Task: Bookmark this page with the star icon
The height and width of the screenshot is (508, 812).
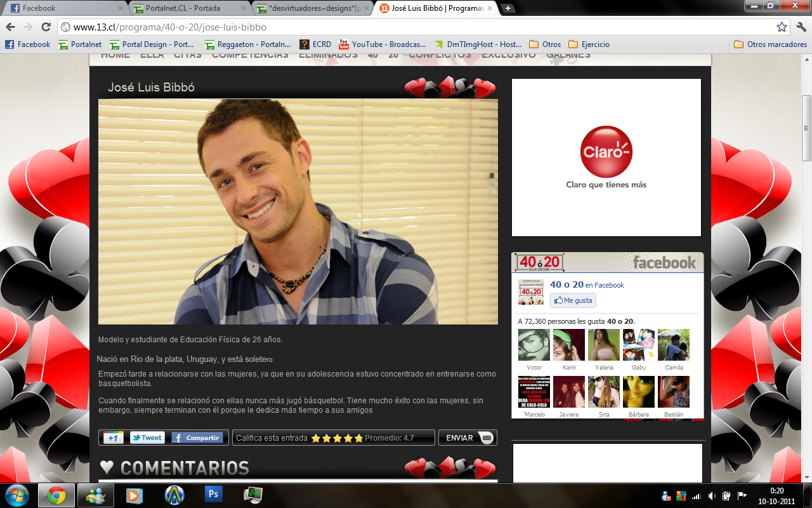Action: tap(782, 27)
